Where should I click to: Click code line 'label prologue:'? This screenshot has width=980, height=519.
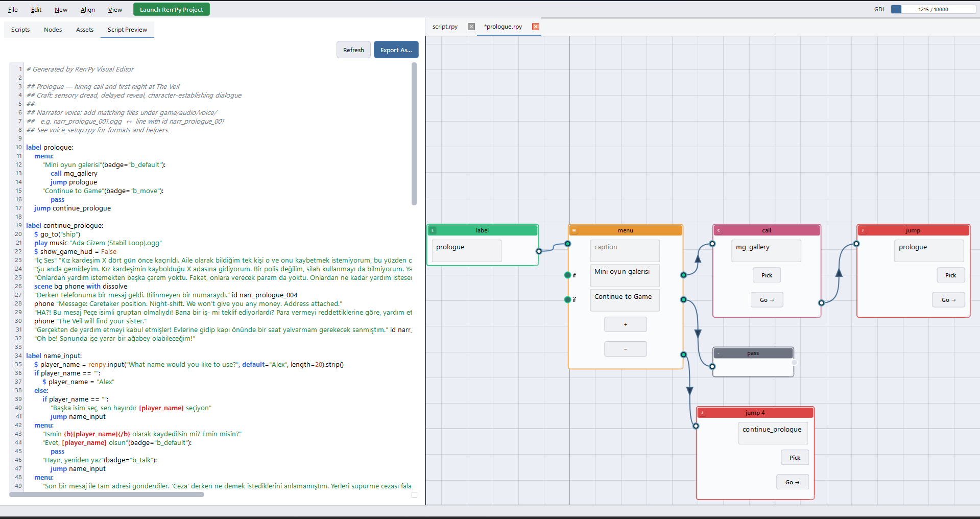click(x=50, y=147)
